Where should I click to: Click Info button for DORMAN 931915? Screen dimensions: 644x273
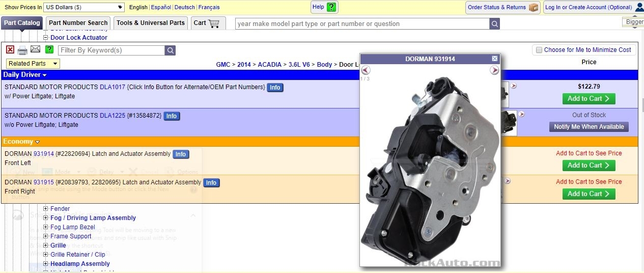point(211,183)
